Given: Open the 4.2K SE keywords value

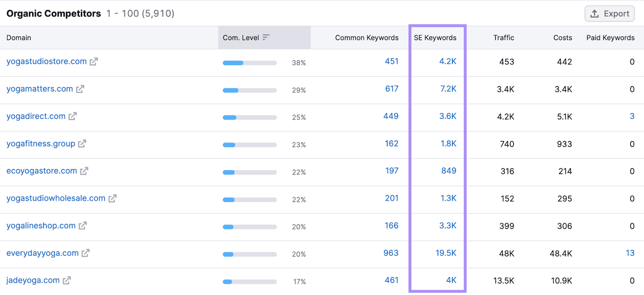Looking at the screenshot, I should pos(448,61).
